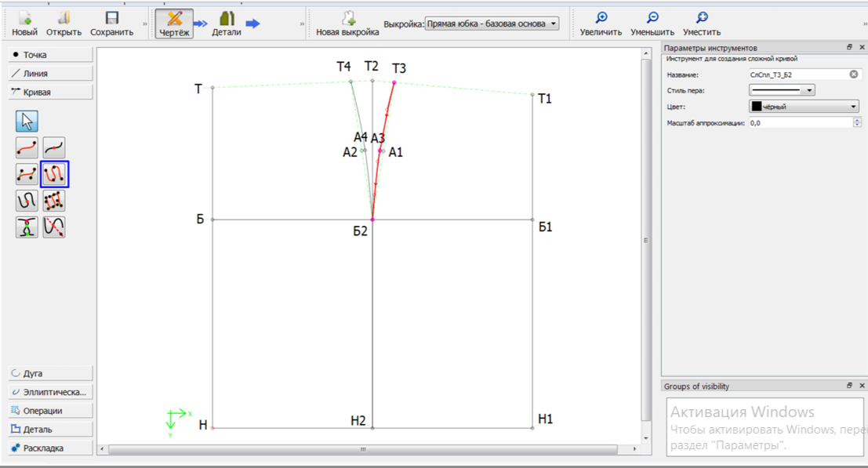
Task: Select the simple curve tool with red curve
Action: [x=27, y=147]
